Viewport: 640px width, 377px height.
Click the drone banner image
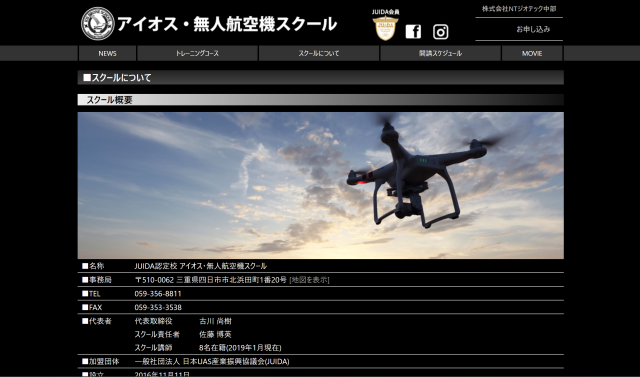(x=320, y=185)
